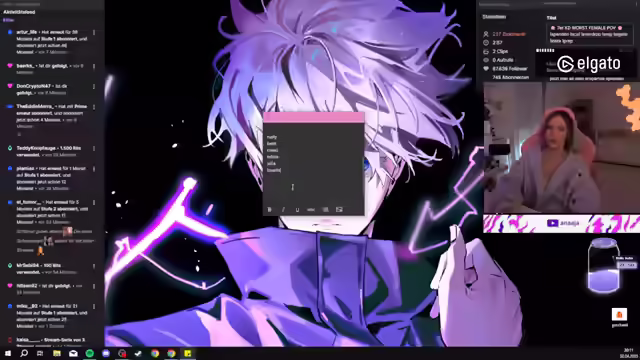Image resolution: width=640 pixels, height=360 pixels.
Task: Click the stream title text box
Action: [590, 34]
